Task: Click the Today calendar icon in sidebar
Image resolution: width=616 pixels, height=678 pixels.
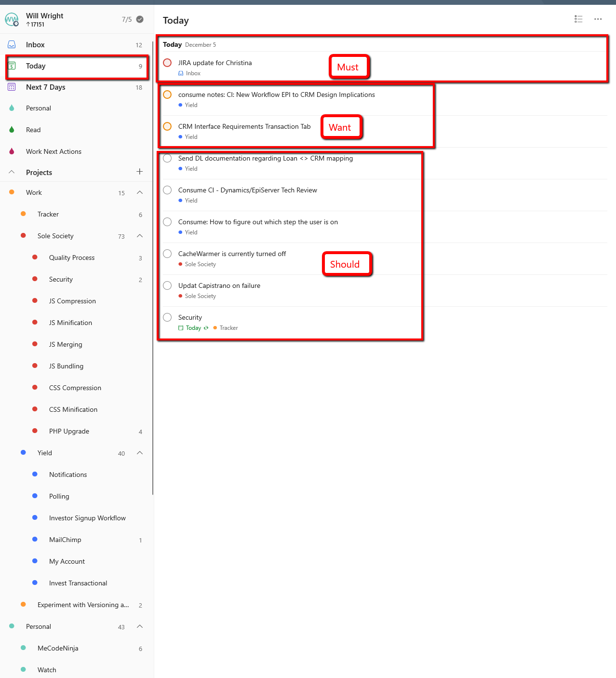Action: pyautogui.click(x=12, y=66)
